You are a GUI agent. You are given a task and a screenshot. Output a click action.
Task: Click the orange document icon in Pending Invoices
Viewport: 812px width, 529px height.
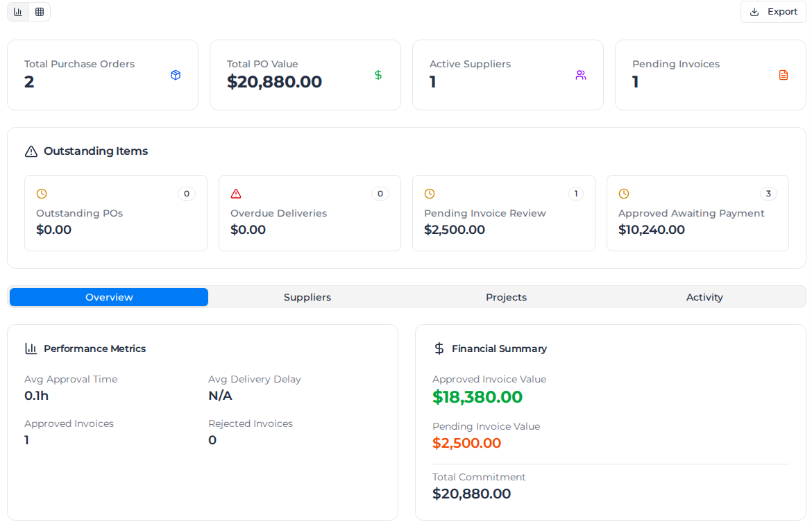784,75
